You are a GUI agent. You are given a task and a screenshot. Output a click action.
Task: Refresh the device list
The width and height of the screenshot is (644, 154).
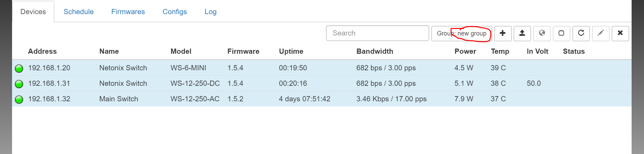(581, 33)
